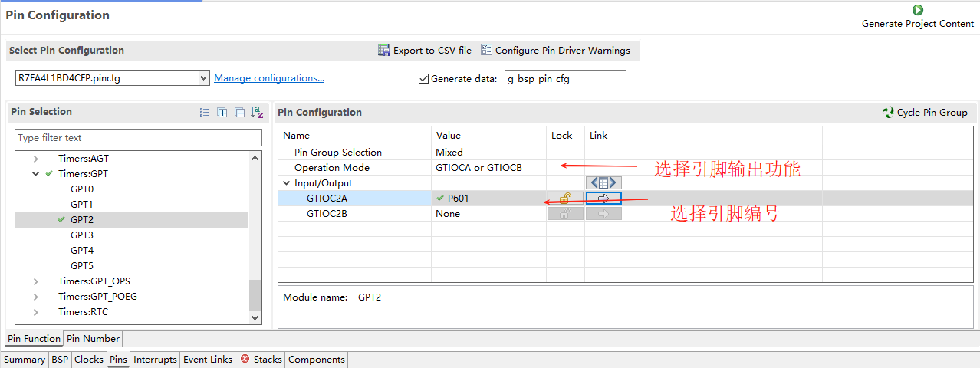The image size is (980, 368).
Task: Click the link arrow for GTIOC2A
Action: pyautogui.click(x=603, y=198)
